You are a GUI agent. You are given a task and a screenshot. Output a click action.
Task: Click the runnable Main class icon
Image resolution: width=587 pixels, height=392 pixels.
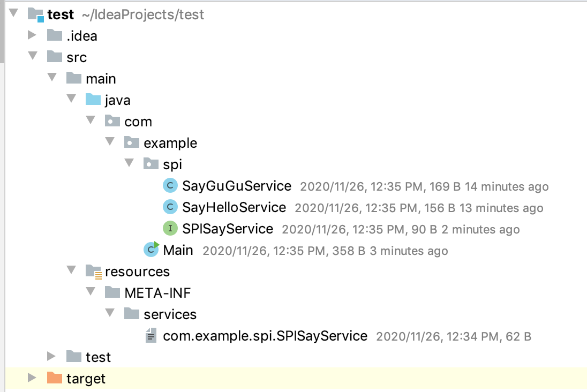[x=152, y=250]
